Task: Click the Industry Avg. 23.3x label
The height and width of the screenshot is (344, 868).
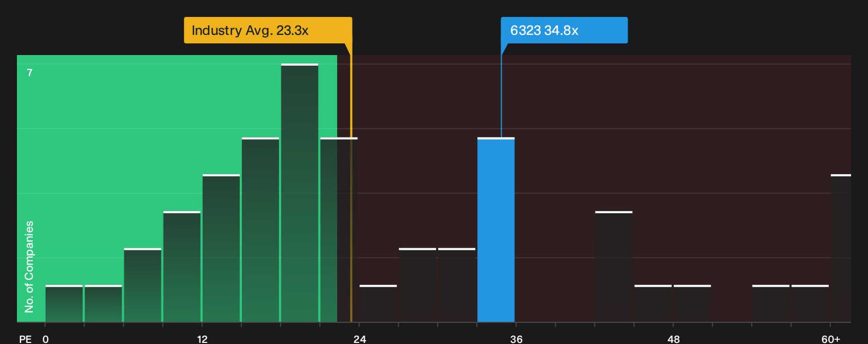Action: [268, 30]
